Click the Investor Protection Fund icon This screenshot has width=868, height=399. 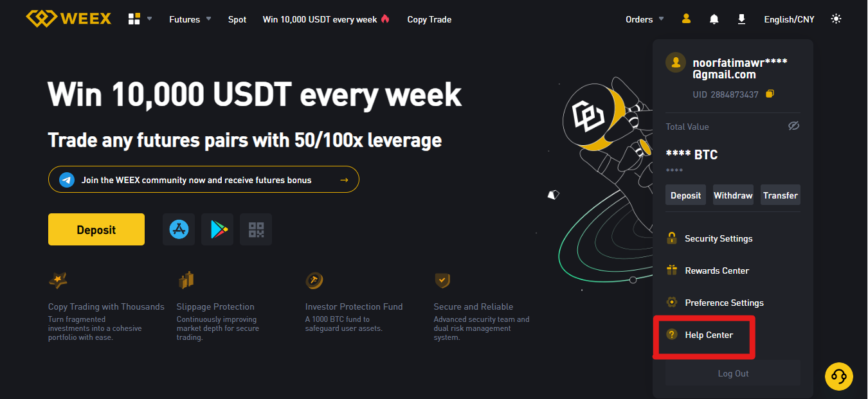[x=314, y=280]
